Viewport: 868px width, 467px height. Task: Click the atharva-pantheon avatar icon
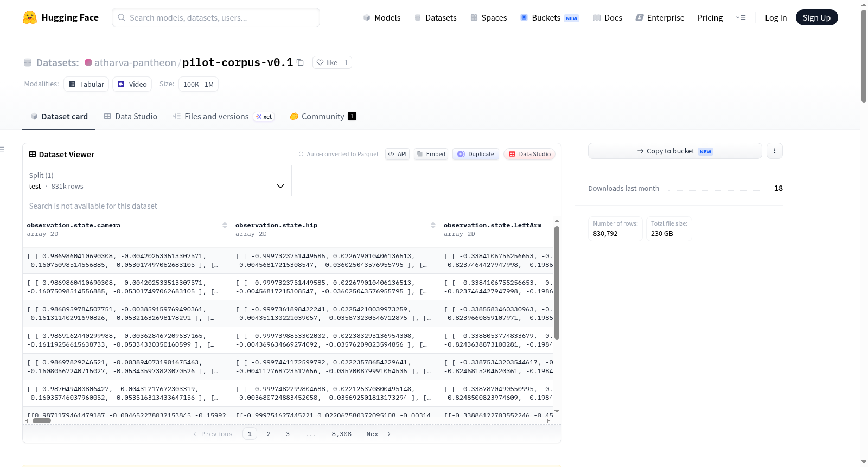tap(88, 62)
